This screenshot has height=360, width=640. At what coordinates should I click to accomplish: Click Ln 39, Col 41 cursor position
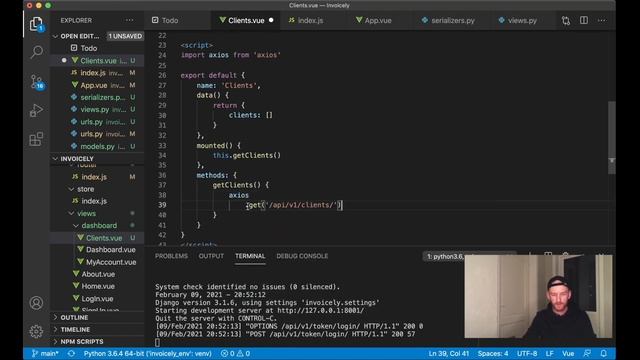tap(448, 353)
